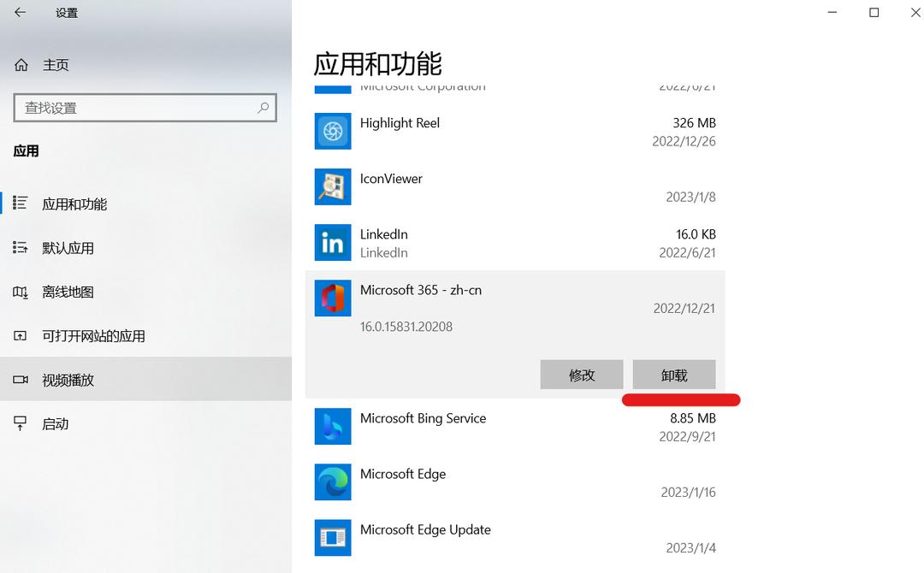924x573 pixels.
Task: Click the 修改 button for Microsoft 365
Action: (582, 374)
